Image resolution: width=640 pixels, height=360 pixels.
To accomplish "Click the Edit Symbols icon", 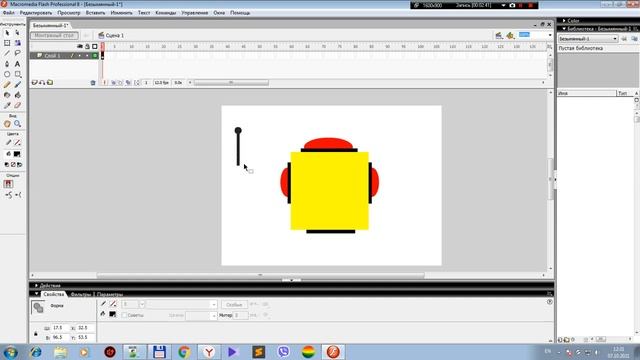I will pyautogui.click(x=510, y=36).
